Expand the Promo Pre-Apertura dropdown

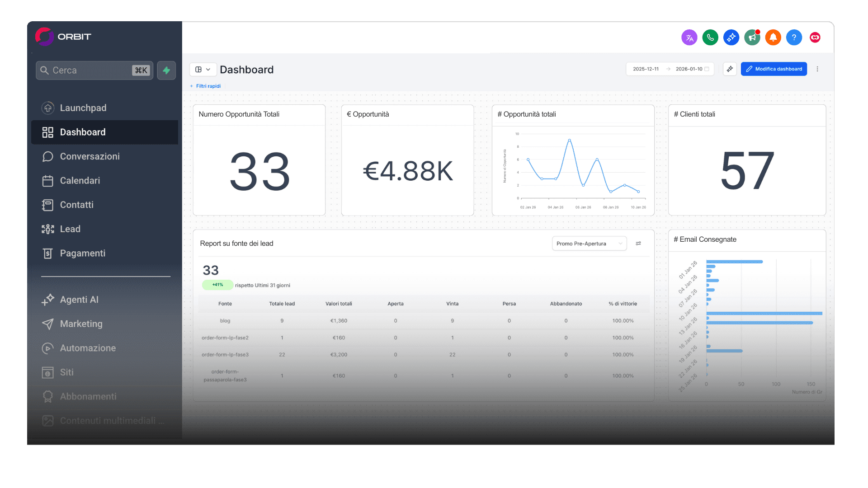589,244
